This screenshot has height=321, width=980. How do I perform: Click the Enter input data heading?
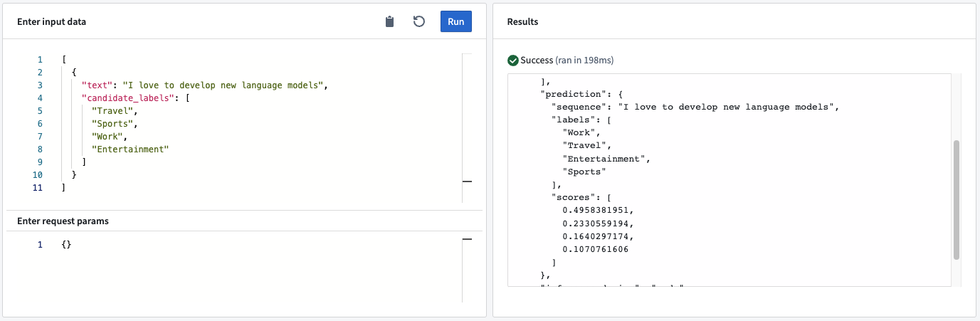coord(52,22)
